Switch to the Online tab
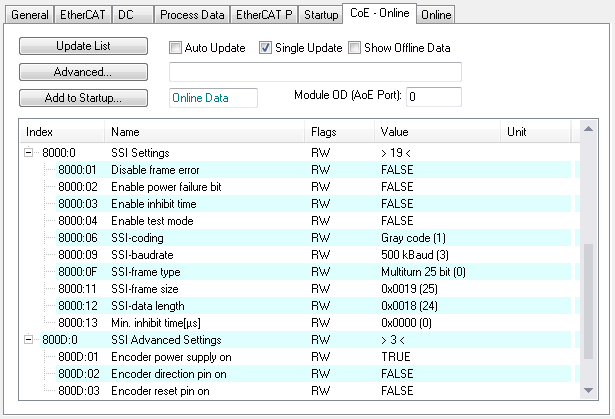This screenshot has width=615, height=419. (x=436, y=15)
